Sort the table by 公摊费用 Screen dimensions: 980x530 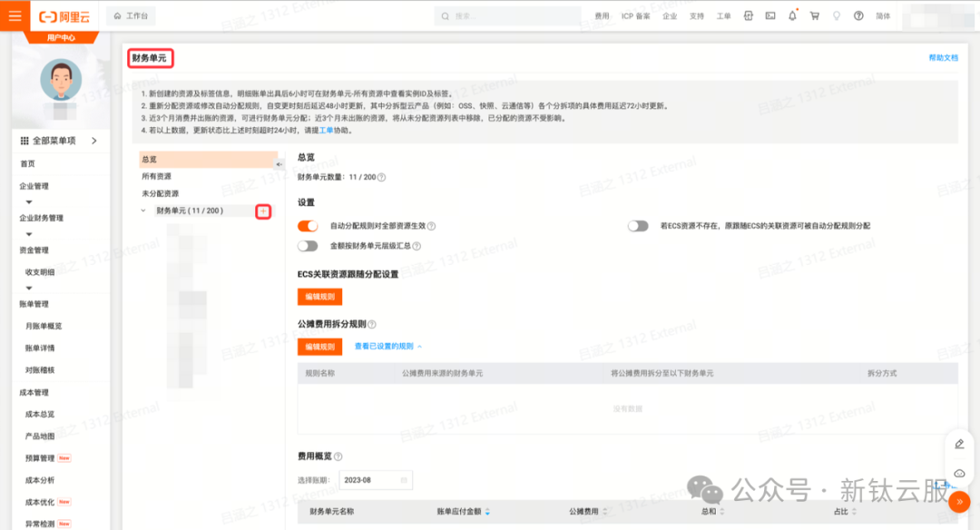coord(604,512)
